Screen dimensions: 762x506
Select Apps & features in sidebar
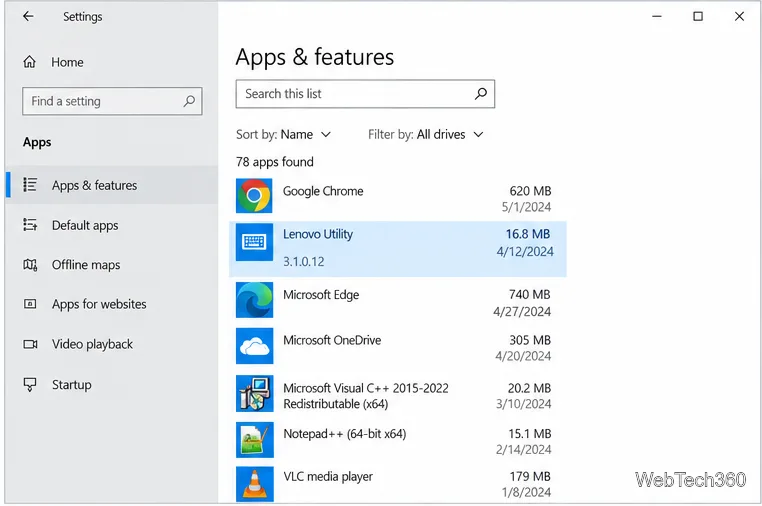click(112, 185)
